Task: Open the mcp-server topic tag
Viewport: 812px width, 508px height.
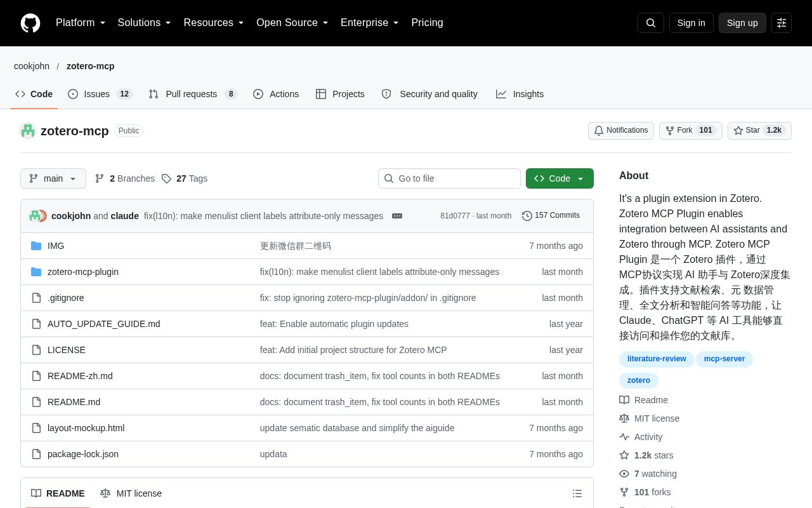Action: (x=724, y=359)
